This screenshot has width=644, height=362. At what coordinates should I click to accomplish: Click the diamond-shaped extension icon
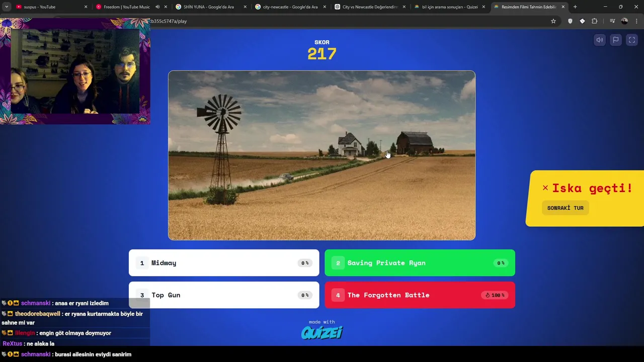582,21
